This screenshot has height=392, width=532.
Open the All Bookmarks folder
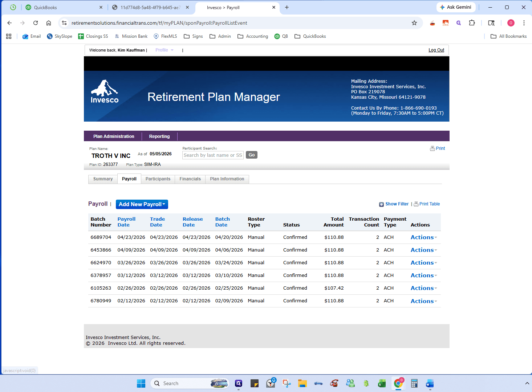pos(508,36)
